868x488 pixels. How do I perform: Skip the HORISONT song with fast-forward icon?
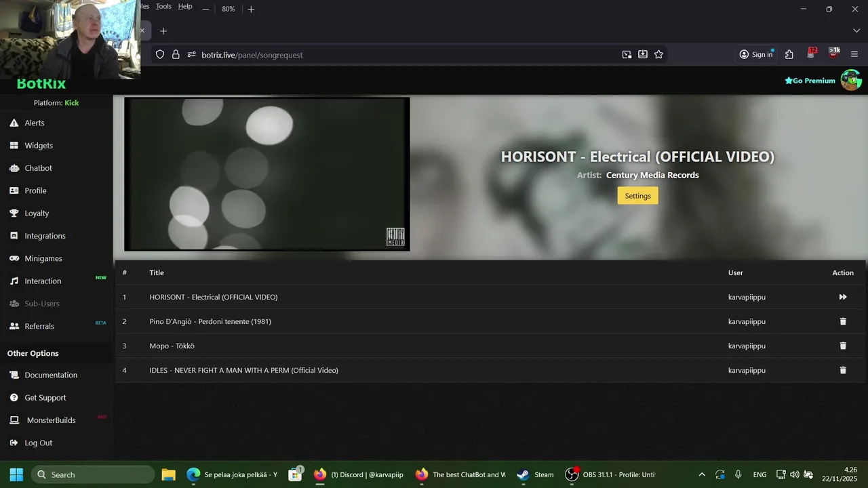pyautogui.click(x=843, y=297)
